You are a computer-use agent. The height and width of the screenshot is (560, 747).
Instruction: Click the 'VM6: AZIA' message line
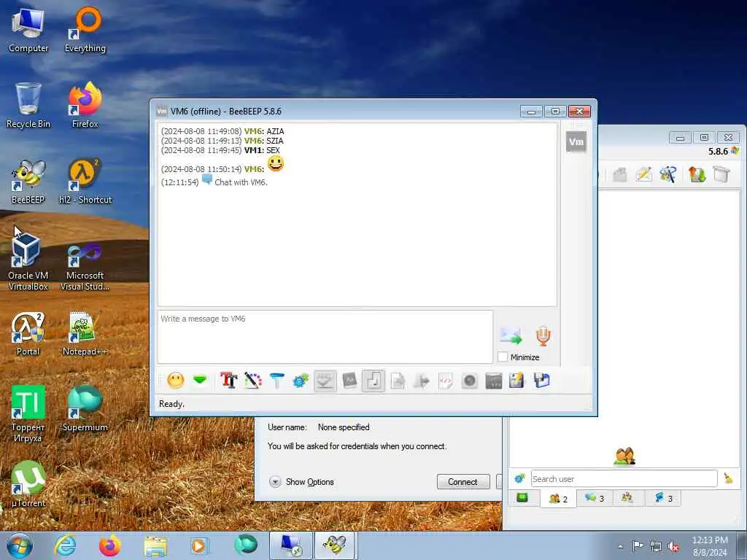(222, 131)
